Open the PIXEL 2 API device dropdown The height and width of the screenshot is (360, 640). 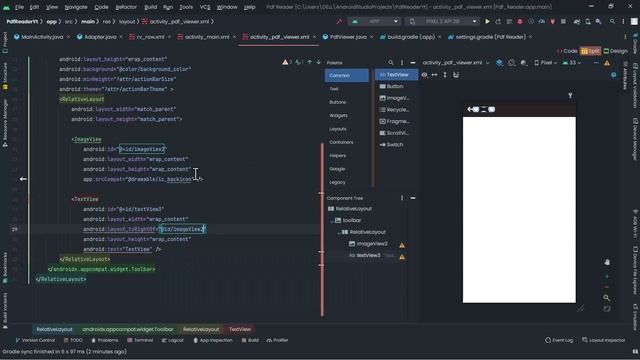coord(443,21)
